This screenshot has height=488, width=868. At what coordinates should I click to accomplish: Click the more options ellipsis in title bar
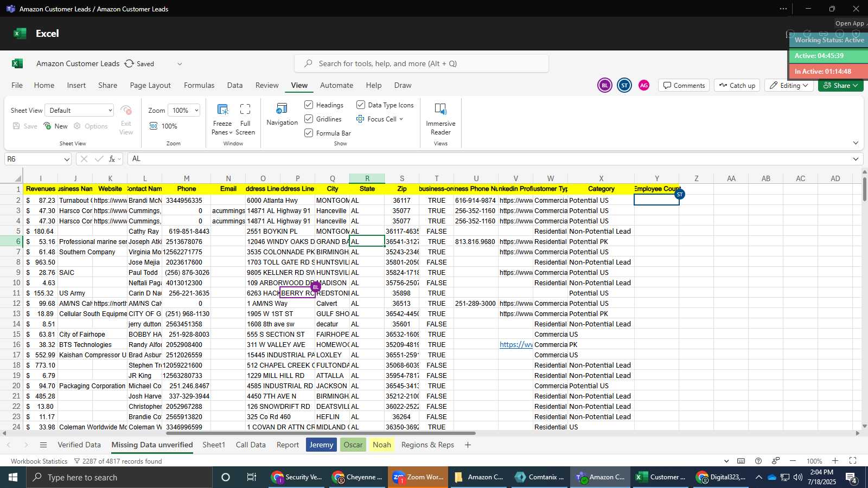coord(783,9)
